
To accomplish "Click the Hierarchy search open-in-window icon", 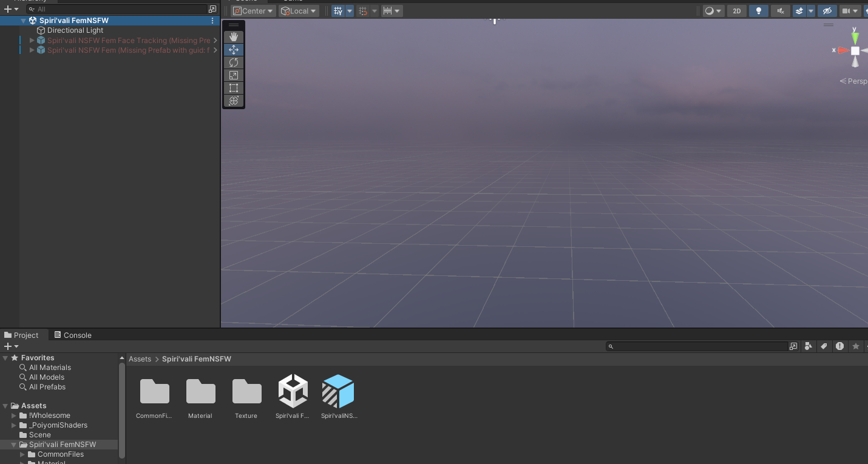I will point(212,9).
